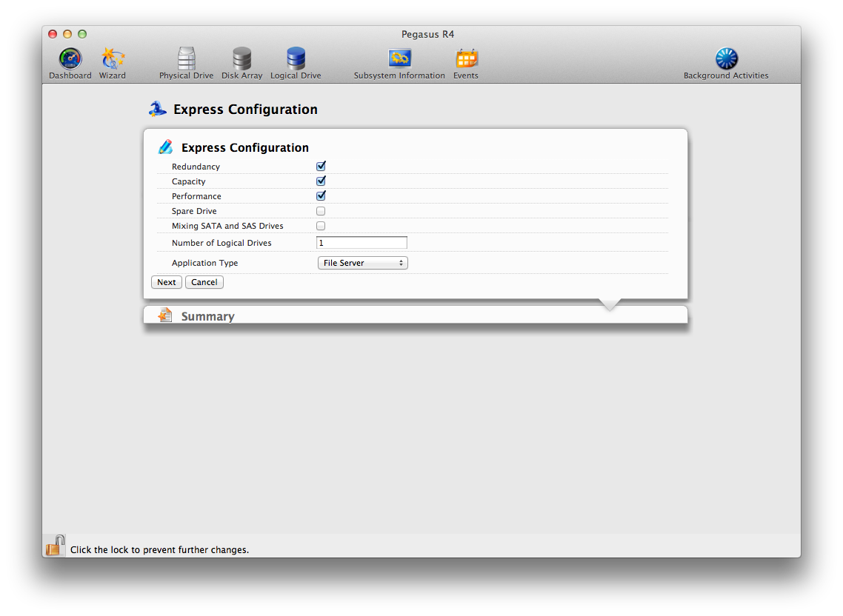Disable the Capacity checkbox
The width and height of the screenshot is (843, 616).
(321, 181)
